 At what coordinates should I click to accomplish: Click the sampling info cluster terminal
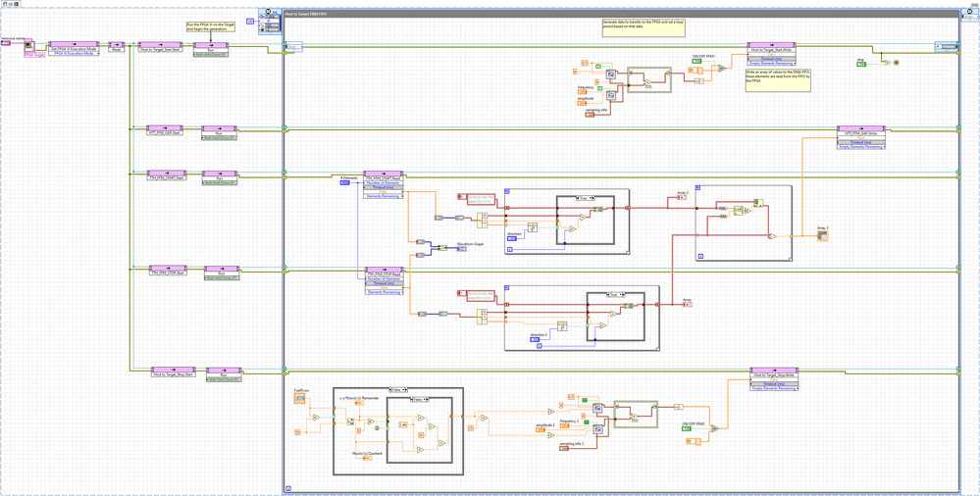(590, 115)
